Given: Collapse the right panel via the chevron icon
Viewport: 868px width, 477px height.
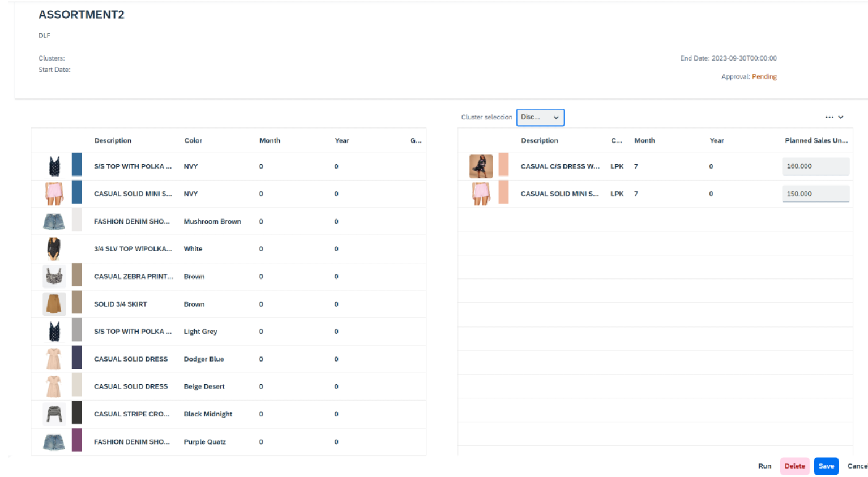Looking at the screenshot, I should tap(841, 117).
